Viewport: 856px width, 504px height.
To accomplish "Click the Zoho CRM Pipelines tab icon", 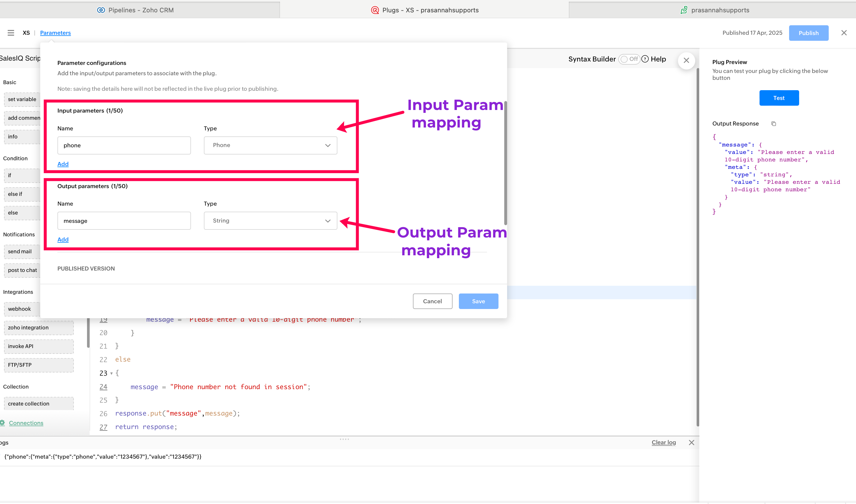I will coord(101,10).
